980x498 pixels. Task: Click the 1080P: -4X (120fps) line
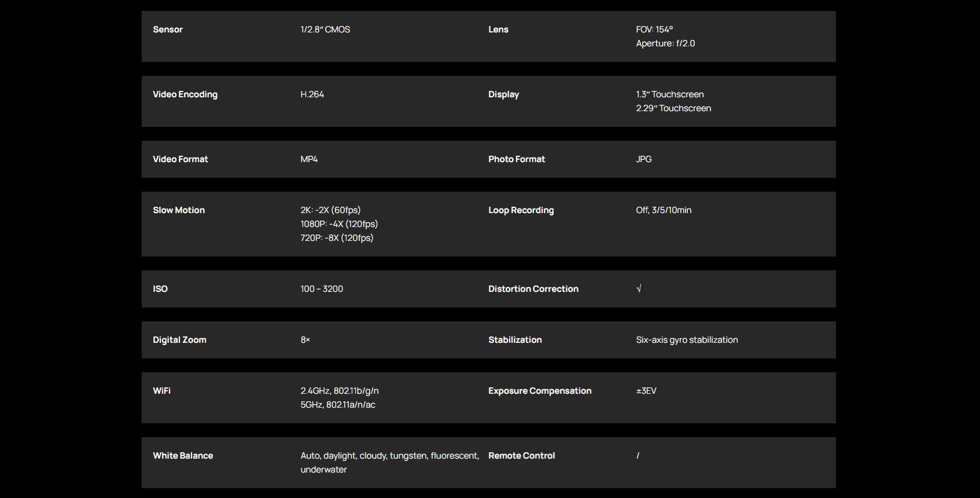coord(339,224)
